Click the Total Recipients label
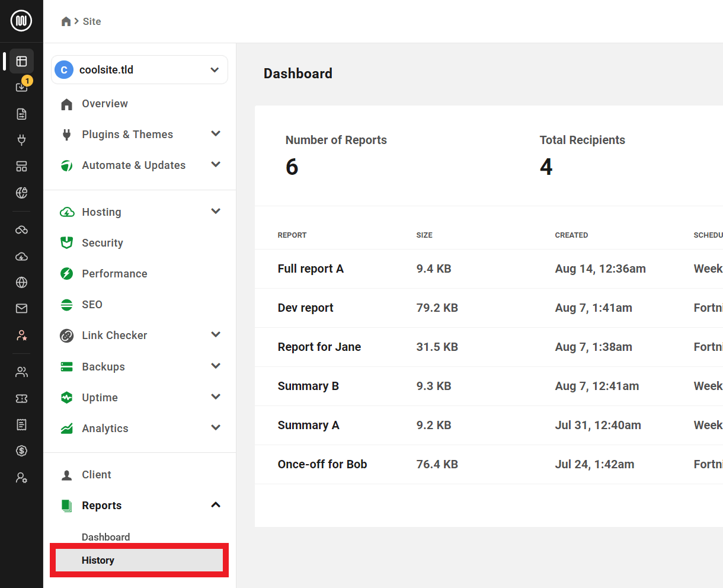This screenshot has width=723, height=588. tap(583, 140)
